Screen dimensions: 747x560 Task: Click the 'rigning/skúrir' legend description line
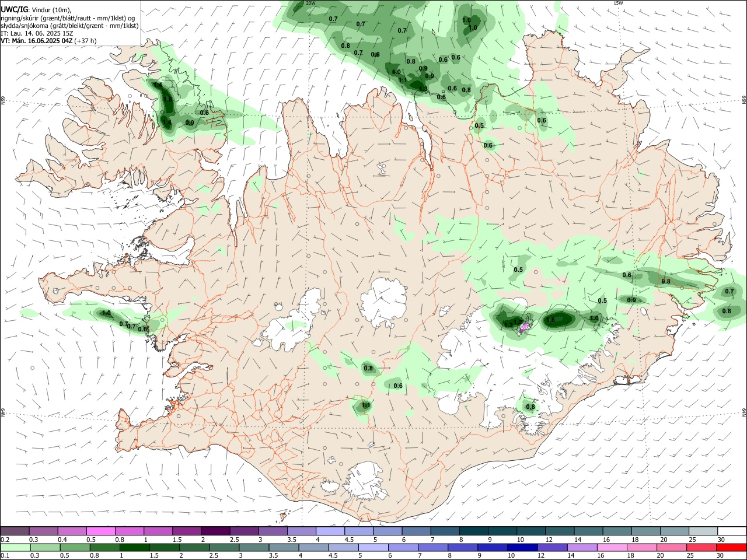[68, 17]
